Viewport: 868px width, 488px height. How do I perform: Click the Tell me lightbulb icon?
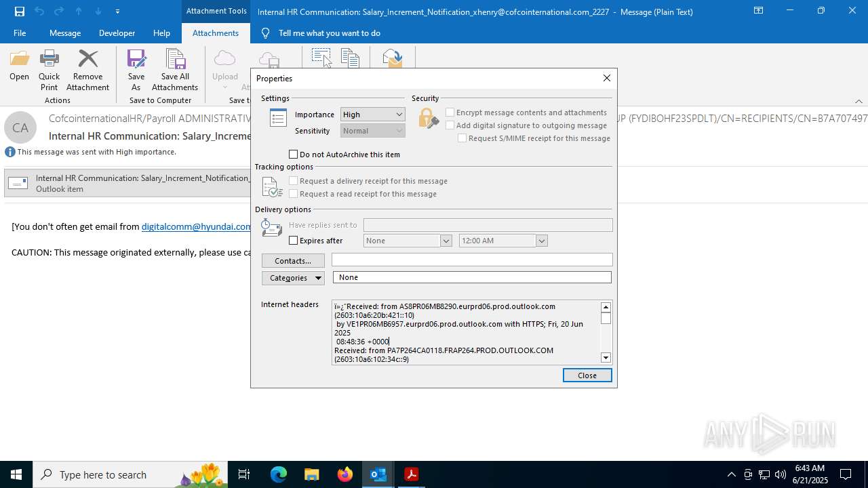pos(265,33)
